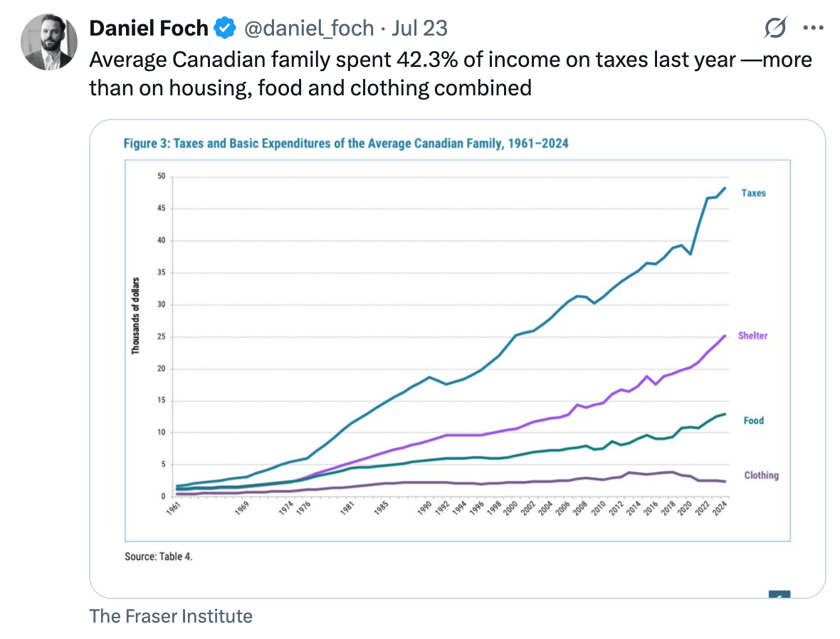840x639 pixels.
Task: Click the green Food line label
Action: [753, 421]
